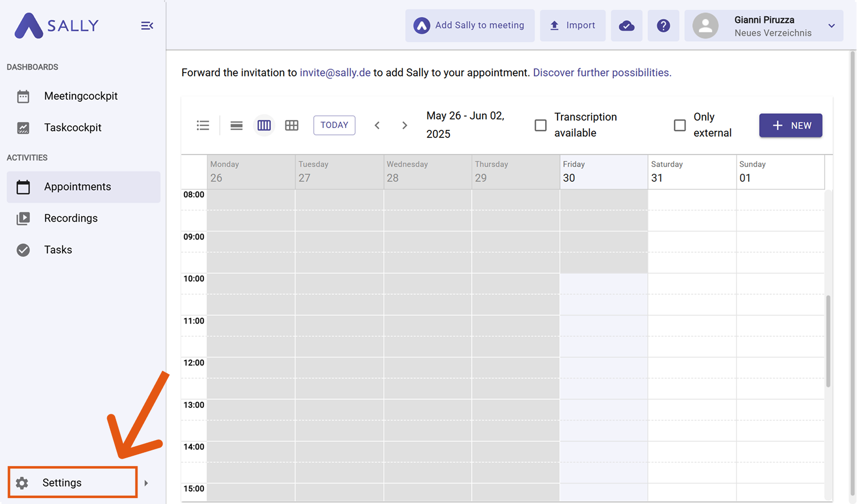Click the 08:00 time label
The image size is (857, 504).
point(194,195)
